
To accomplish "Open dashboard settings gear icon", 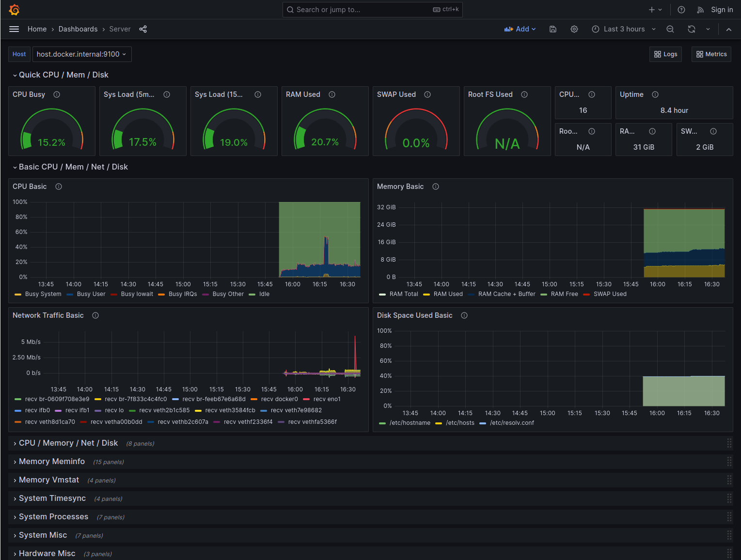I will 574,29.
